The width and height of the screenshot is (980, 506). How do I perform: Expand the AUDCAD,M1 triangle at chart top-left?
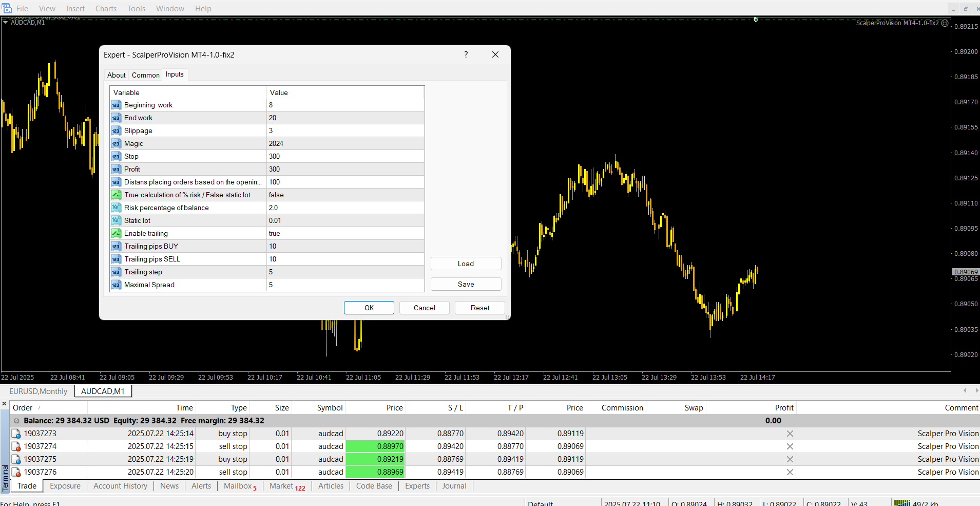click(x=5, y=23)
